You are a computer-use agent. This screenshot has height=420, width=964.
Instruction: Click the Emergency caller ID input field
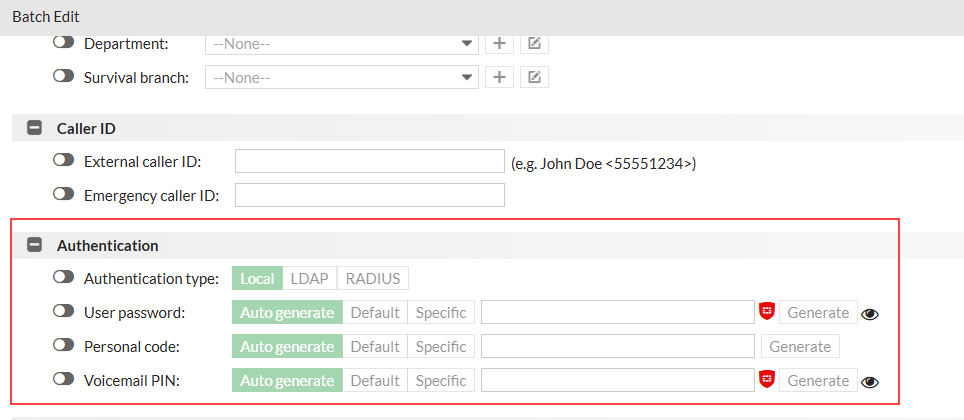tap(369, 195)
